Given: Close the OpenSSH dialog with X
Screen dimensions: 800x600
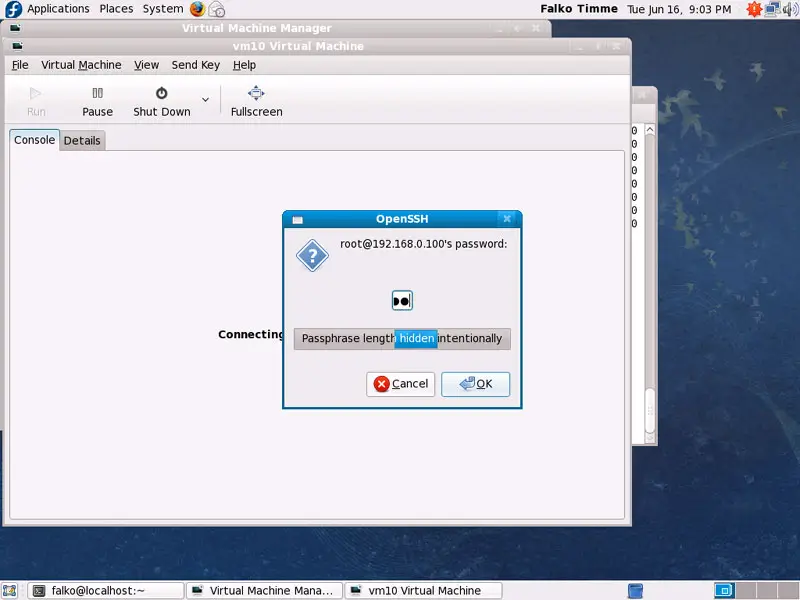Looking at the screenshot, I should [x=507, y=218].
